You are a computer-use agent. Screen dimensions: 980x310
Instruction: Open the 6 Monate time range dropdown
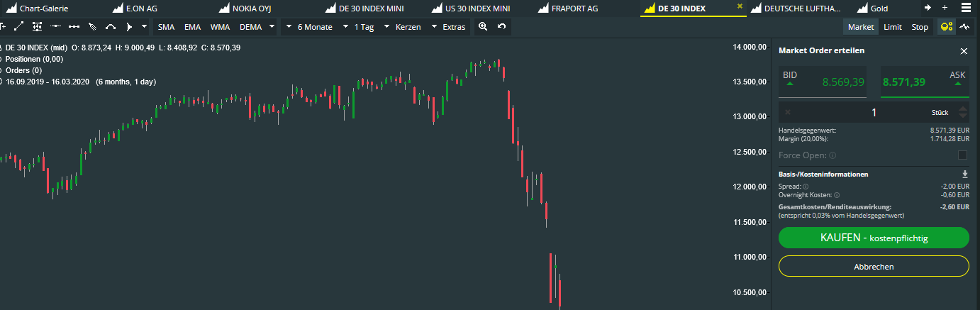coord(308,27)
